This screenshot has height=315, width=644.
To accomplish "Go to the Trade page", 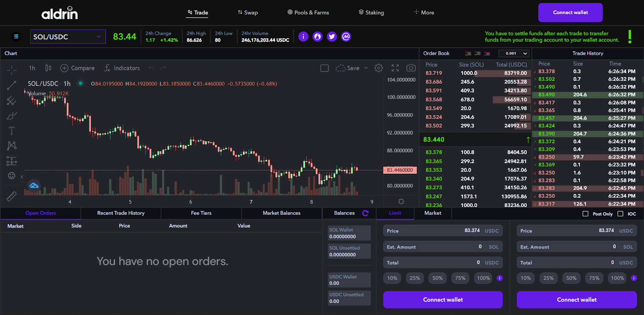I will 198,12.
